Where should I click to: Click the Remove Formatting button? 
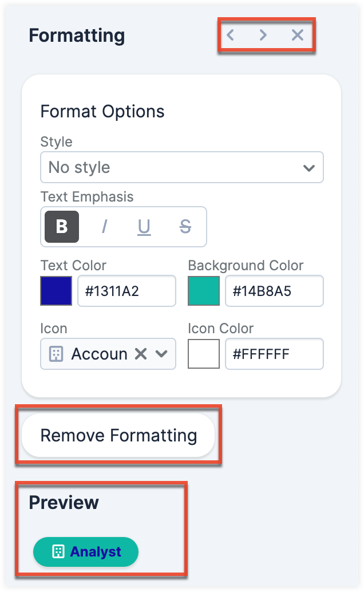[x=117, y=435]
